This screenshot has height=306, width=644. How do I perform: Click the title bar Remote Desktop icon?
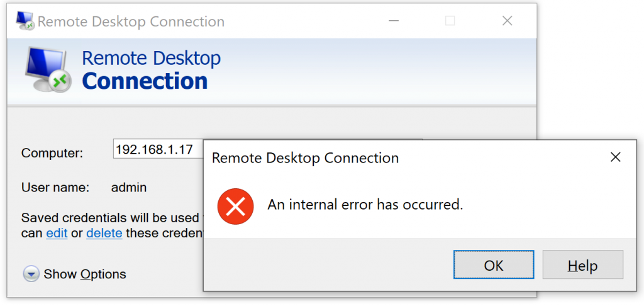click(25, 21)
